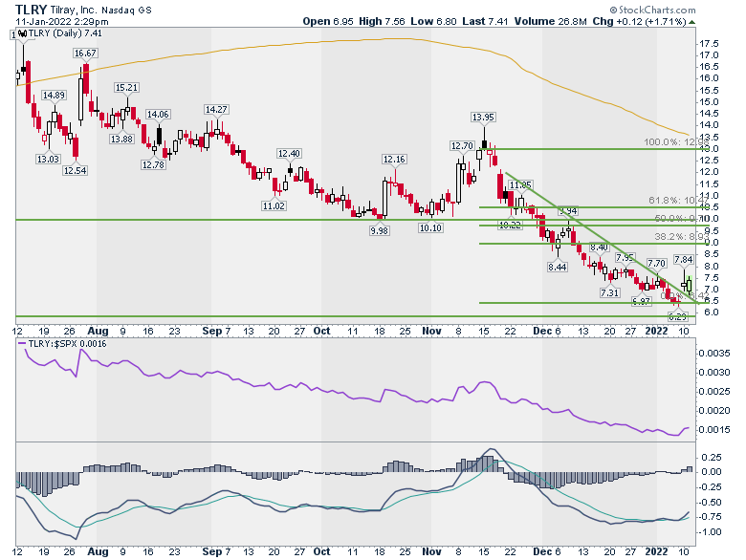Screen dimensions: 746x560
Task: Click the -1.00 MACD axis tick
Action: 710,532
